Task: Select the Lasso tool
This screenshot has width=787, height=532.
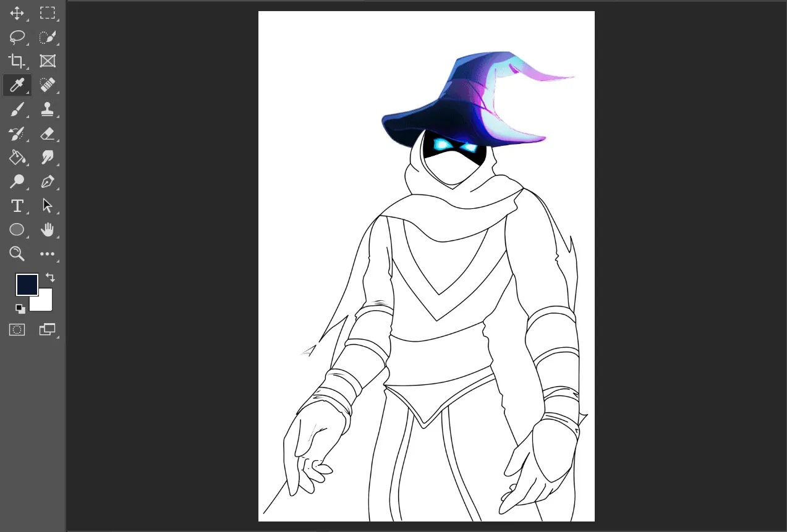Action: [17, 37]
